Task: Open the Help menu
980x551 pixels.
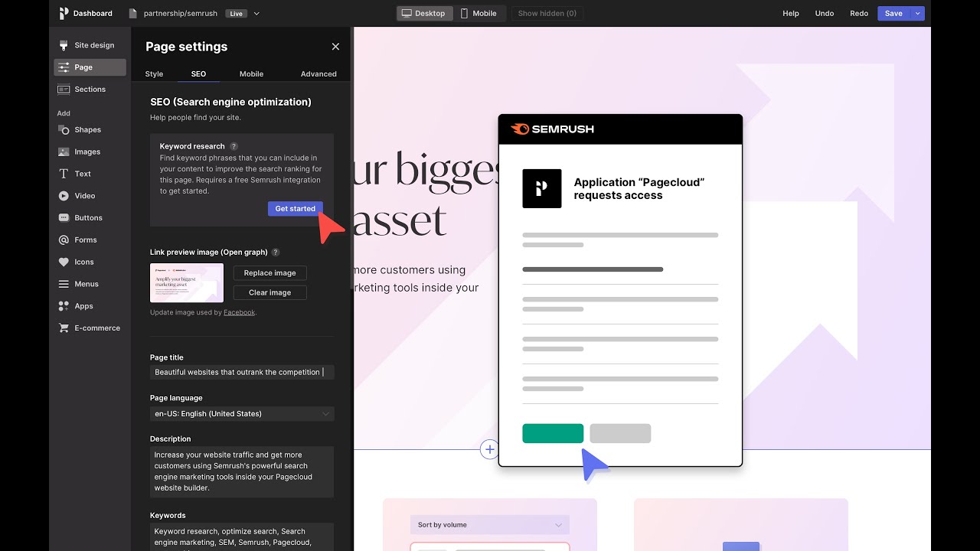Action: tap(791, 13)
